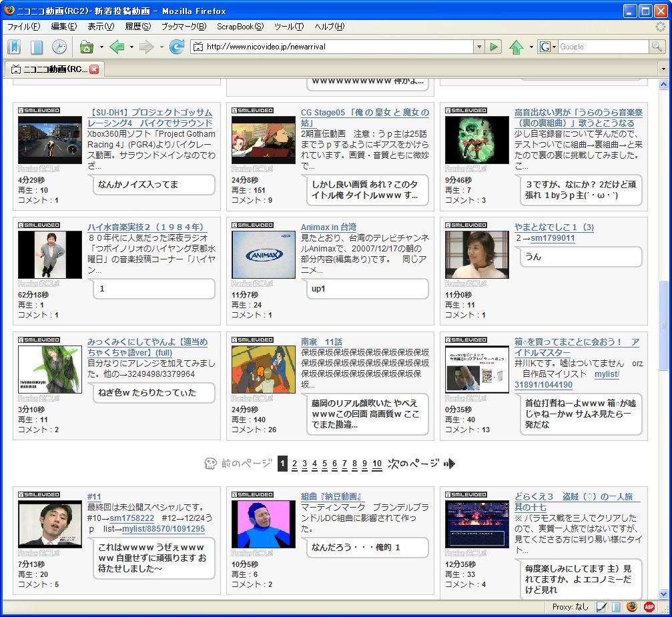This screenshot has width=672, height=617.
Task: Open the 履歴(S) menu
Action: coord(137,27)
